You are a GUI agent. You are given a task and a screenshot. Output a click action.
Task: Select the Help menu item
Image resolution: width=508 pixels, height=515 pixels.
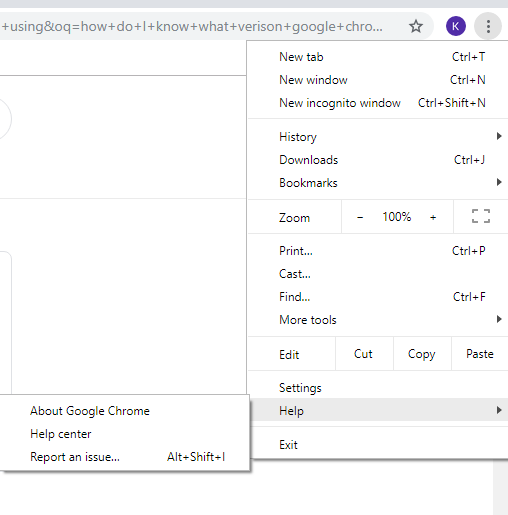click(378, 410)
